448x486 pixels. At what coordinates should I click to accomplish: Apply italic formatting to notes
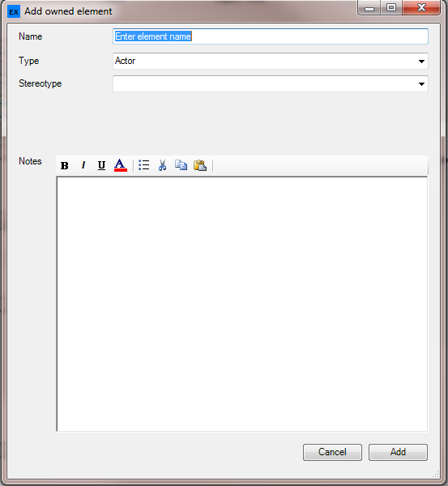[83, 165]
